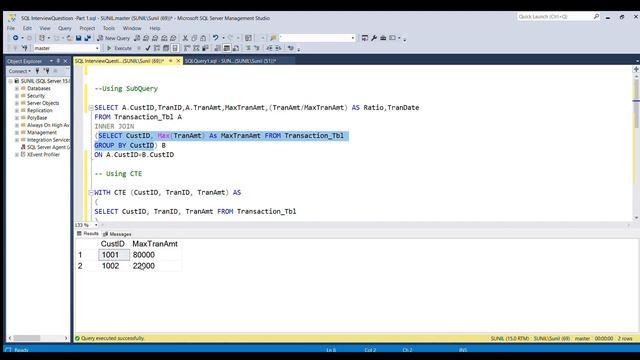This screenshot has height=360, width=640.
Task: Open the master database dropdown
Action: point(97,48)
